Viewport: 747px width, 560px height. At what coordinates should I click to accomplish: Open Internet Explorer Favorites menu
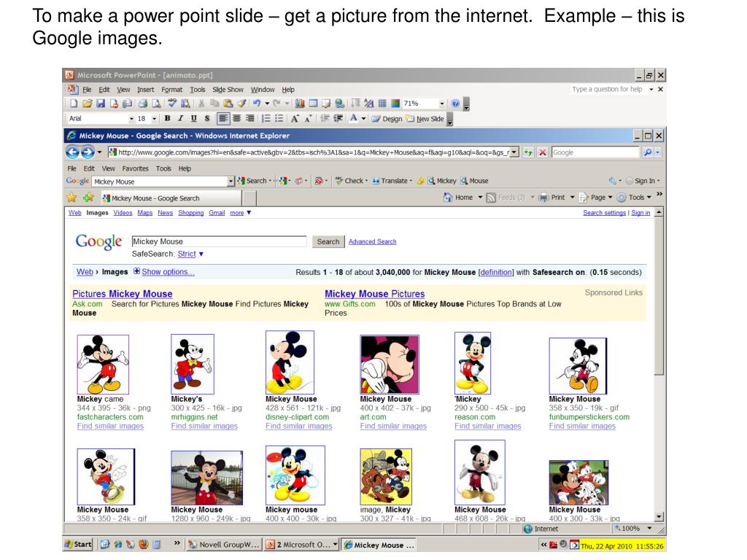point(135,168)
